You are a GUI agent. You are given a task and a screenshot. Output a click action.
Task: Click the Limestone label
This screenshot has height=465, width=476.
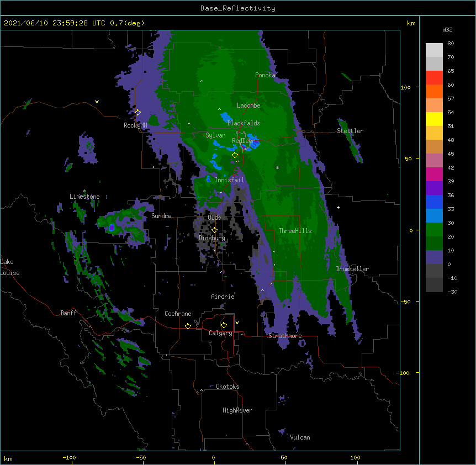pos(84,197)
